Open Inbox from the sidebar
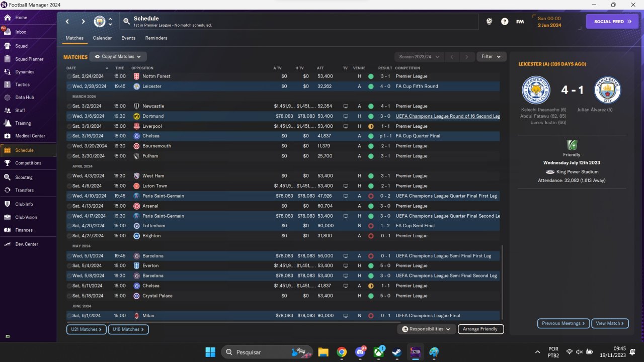Viewport: 644px width, 362px height. (7, 32)
